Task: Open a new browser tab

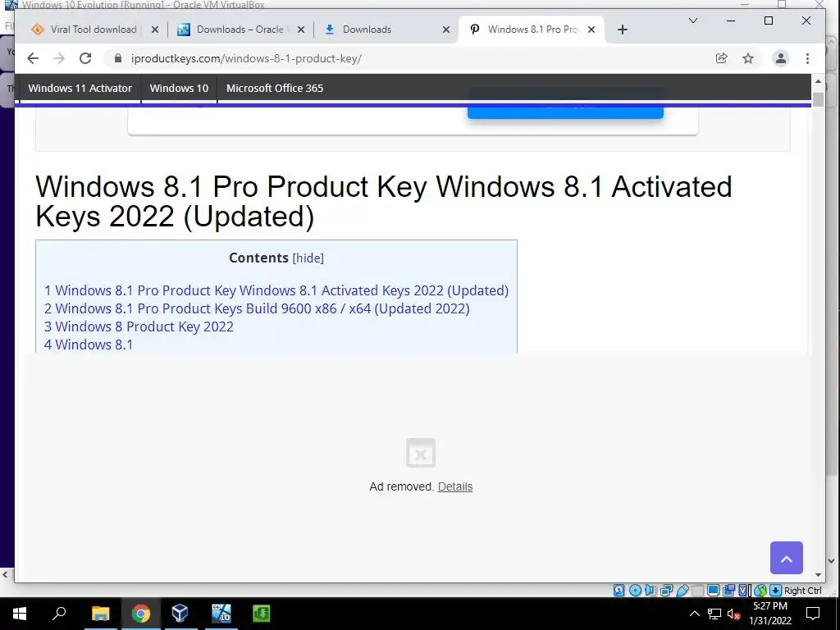Action: (622, 30)
